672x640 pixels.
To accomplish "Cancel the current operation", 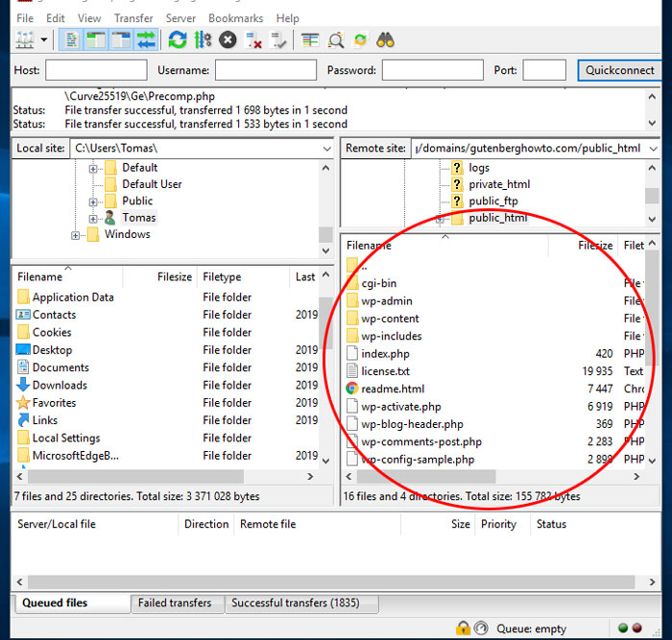I will coord(228,40).
